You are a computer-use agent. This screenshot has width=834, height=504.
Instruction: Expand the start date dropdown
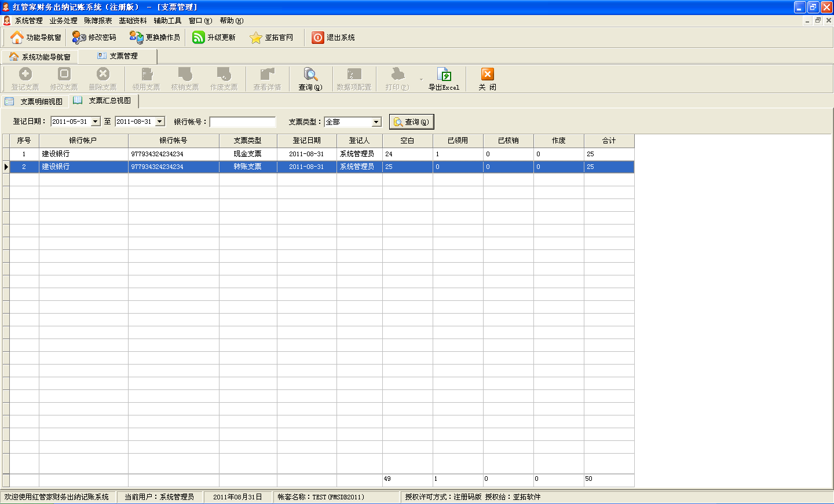(96, 122)
